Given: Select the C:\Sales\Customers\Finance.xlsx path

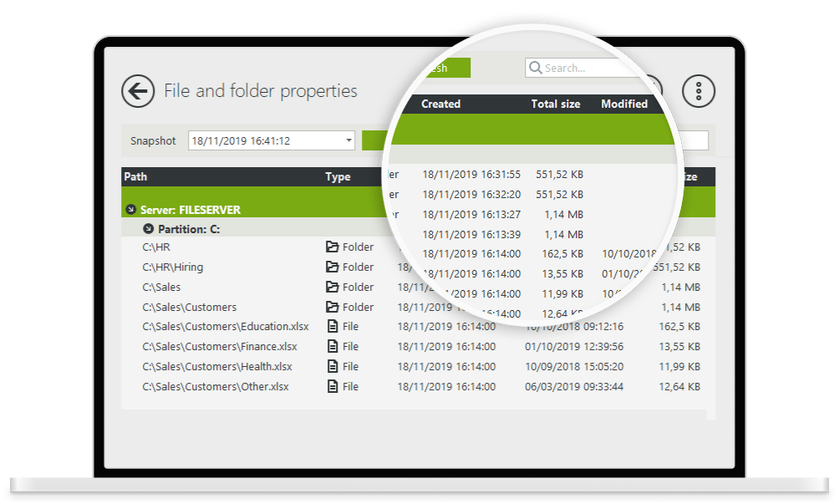Looking at the screenshot, I should (220, 346).
